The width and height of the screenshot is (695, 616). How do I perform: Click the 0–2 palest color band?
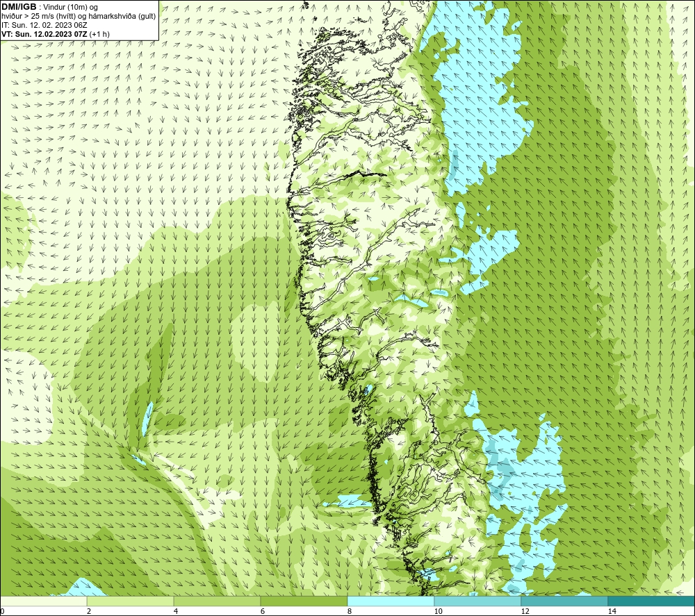coord(43,601)
